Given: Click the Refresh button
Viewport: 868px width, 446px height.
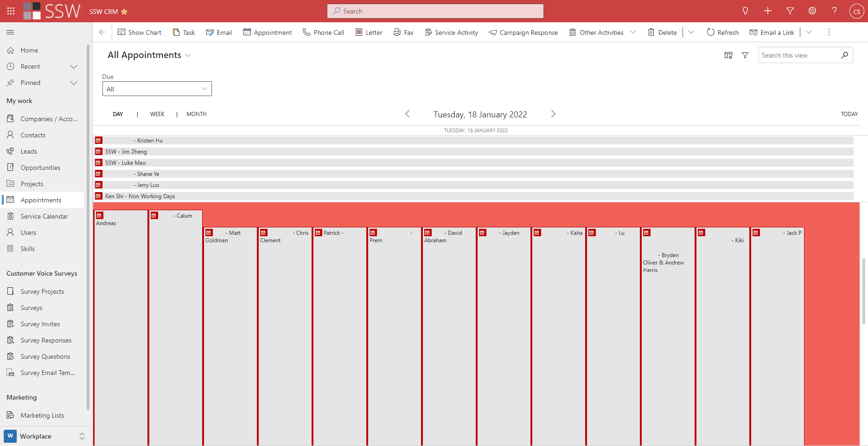Looking at the screenshot, I should 722,32.
